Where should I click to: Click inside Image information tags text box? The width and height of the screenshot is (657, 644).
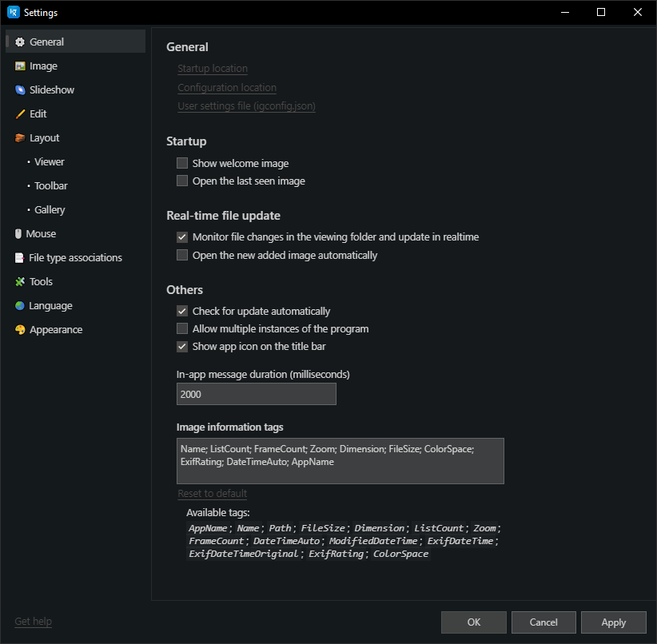[340, 461]
